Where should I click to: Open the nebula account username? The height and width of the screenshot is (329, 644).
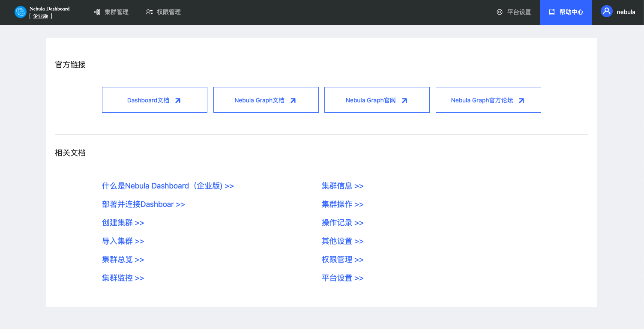pyautogui.click(x=626, y=12)
